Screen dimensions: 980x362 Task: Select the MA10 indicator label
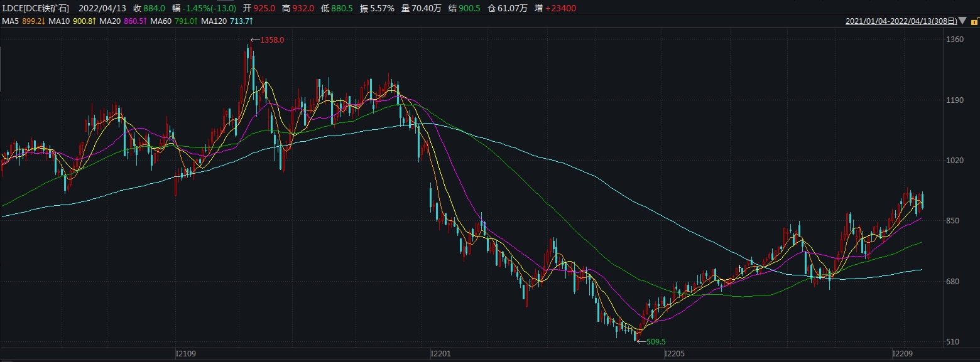[58, 21]
